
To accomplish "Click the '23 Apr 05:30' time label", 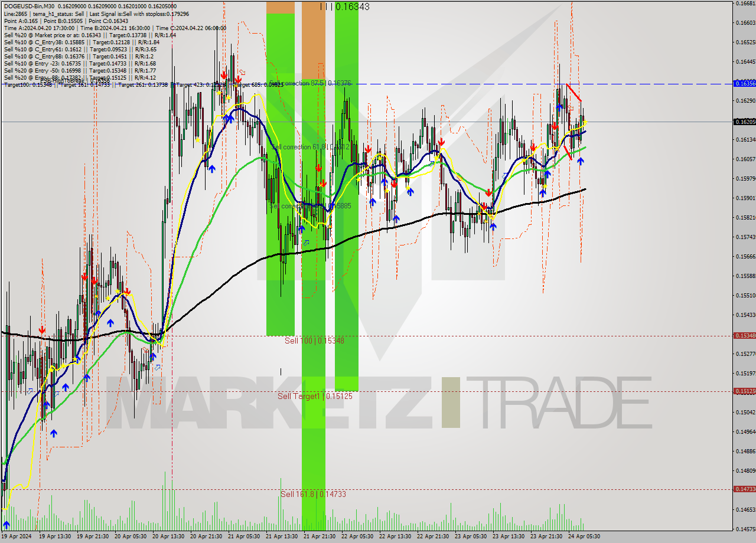I will [470, 537].
